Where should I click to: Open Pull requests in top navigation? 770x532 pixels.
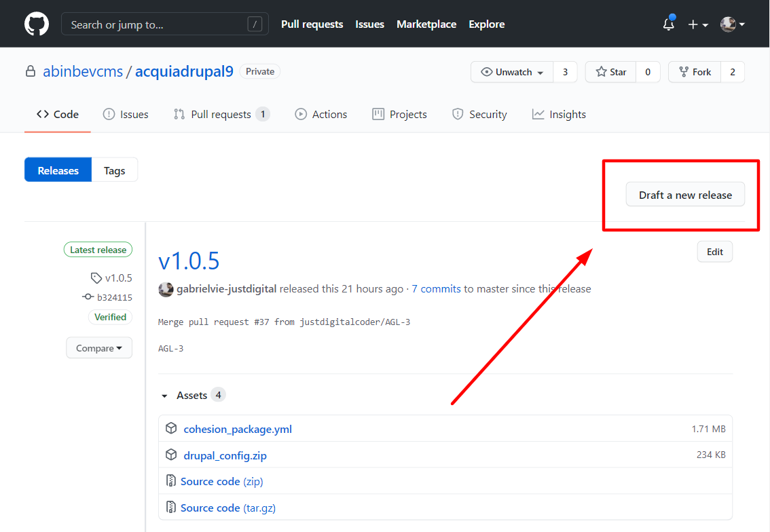click(x=312, y=24)
